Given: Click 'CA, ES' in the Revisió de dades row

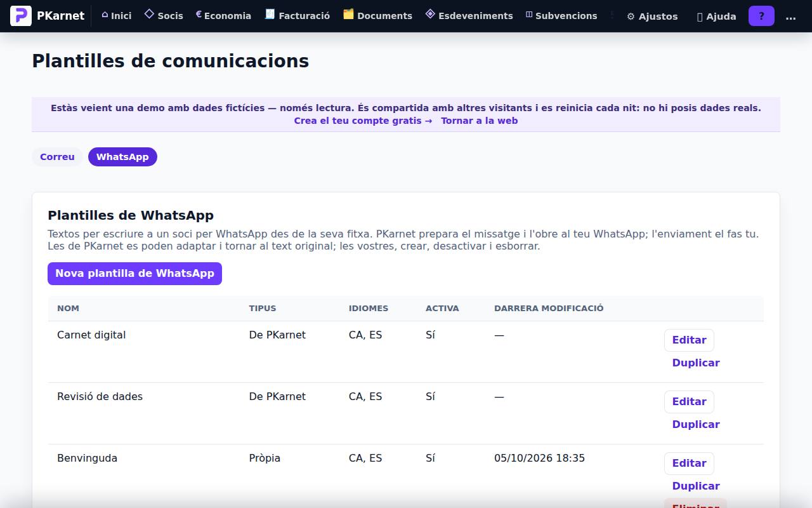Looking at the screenshot, I should [x=365, y=396].
